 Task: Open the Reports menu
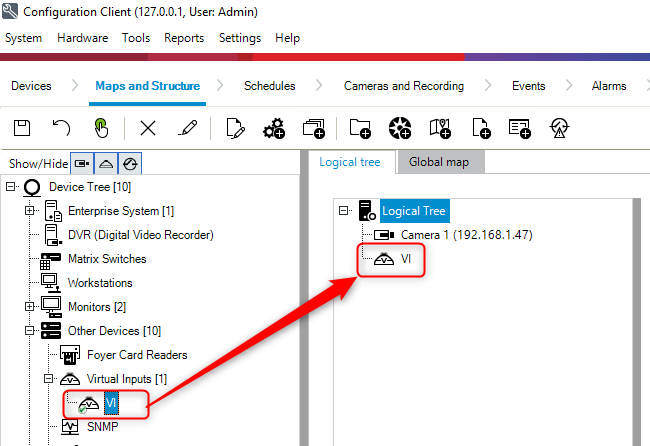point(184,38)
